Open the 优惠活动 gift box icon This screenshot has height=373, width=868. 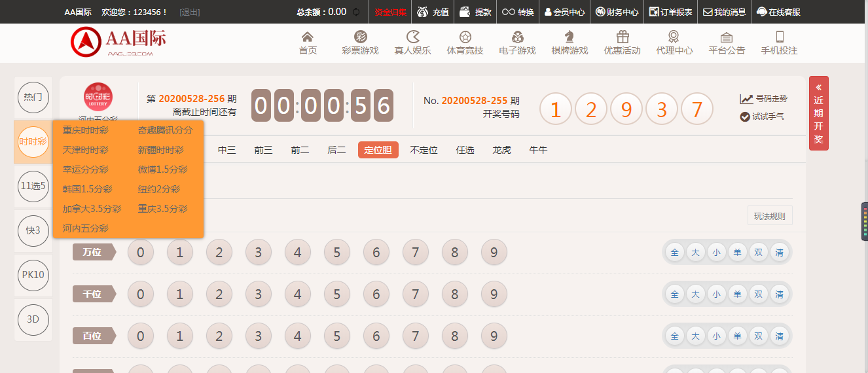[622, 37]
